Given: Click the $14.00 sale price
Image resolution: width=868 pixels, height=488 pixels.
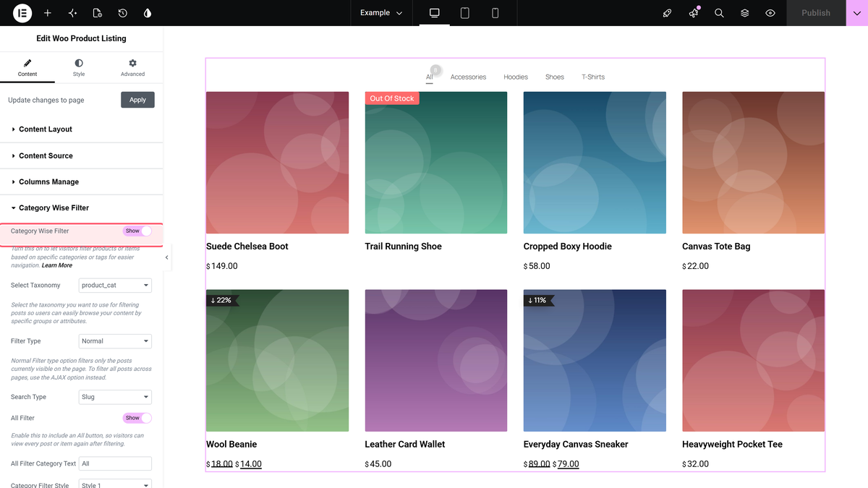Looking at the screenshot, I should 249,464.
